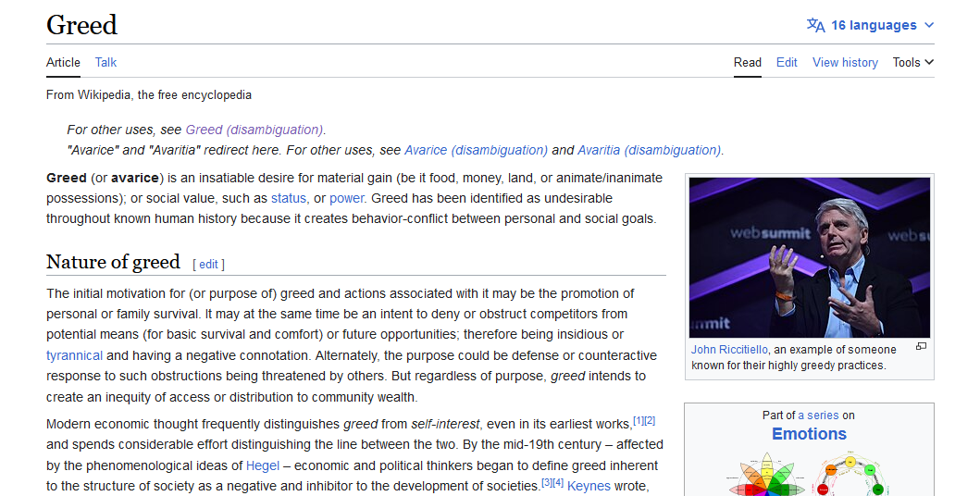Open John Riccitiello's photo thumbnail

click(809, 256)
